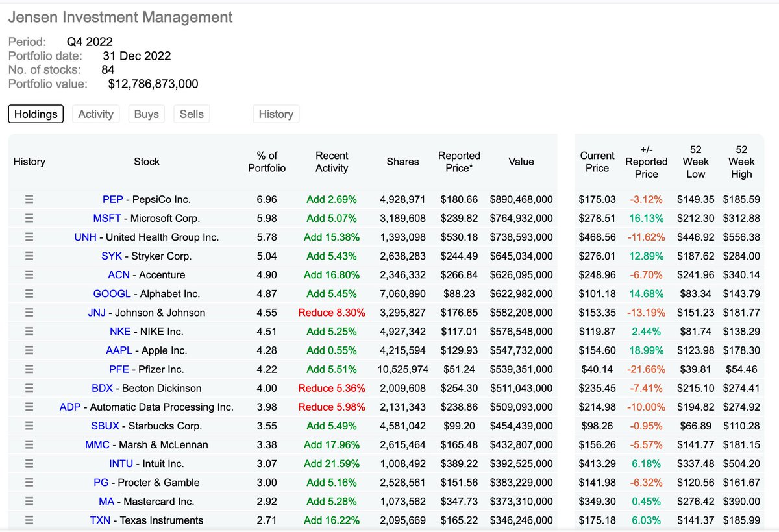Open history icon for Starbucks Corp. row

(x=29, y=426)
